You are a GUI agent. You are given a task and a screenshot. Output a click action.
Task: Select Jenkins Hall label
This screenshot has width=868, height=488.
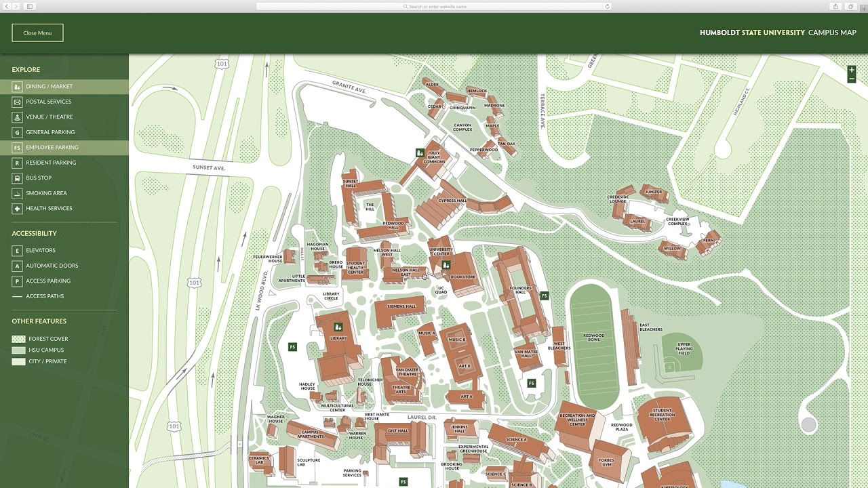pyautogui.click(x=459, y=429)
